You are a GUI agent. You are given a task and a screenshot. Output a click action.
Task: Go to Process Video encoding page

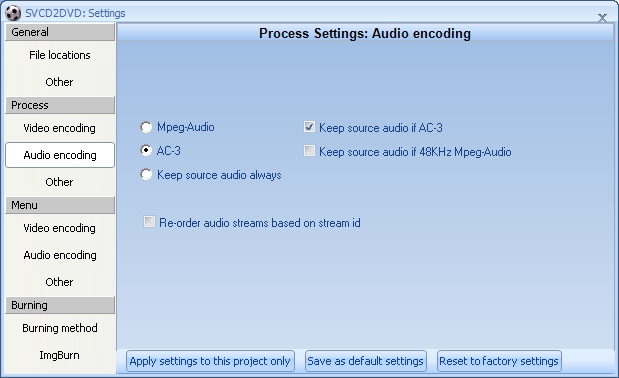[x=60, y=128]
